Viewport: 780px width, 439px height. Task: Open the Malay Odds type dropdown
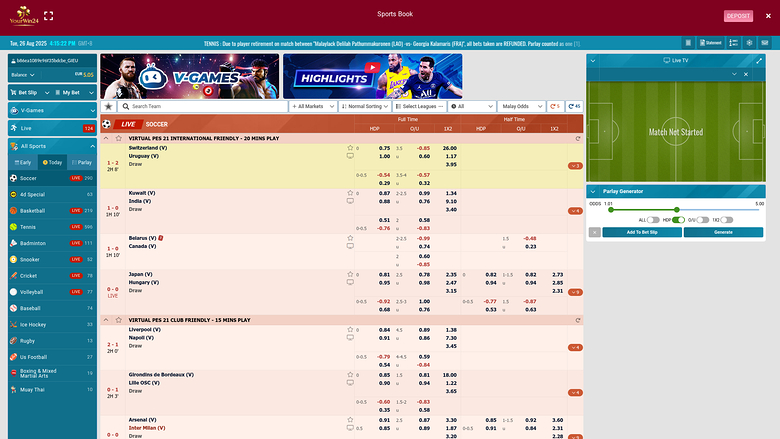(x=521, y=106)
